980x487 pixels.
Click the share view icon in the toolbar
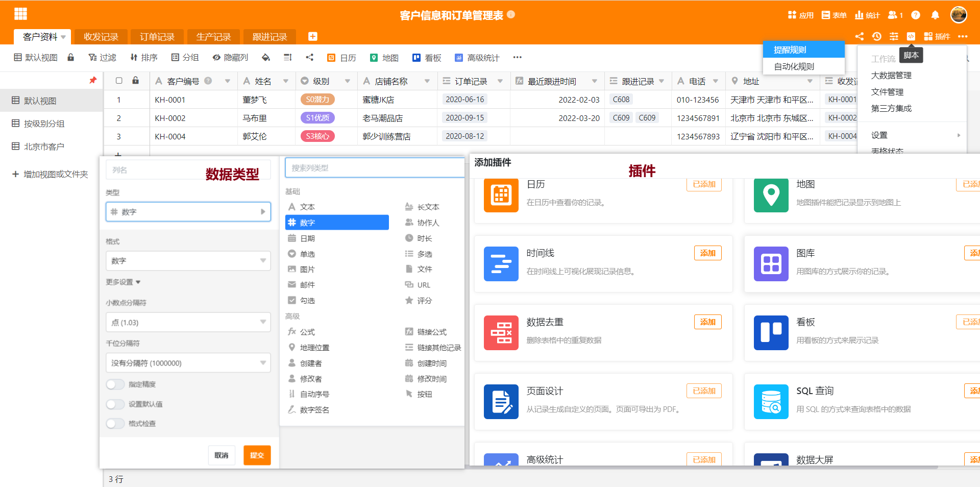tap(309, 57)
